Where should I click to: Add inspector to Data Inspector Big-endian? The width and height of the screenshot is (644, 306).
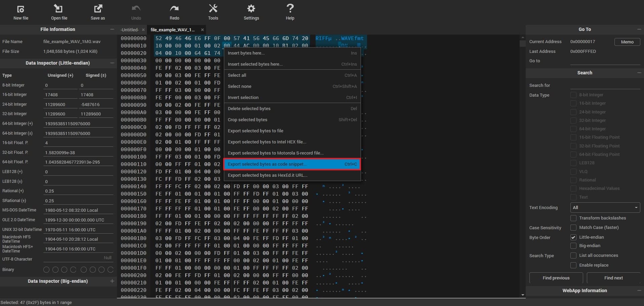point(112,281)
